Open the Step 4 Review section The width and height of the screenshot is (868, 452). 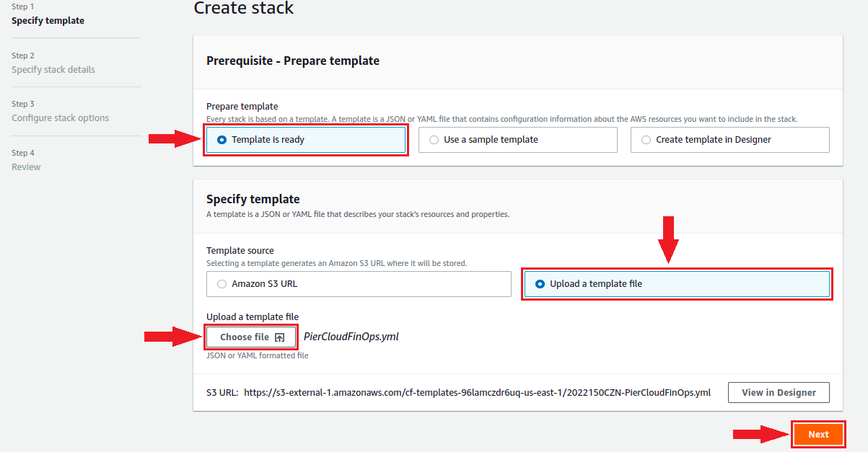point(26,167)
